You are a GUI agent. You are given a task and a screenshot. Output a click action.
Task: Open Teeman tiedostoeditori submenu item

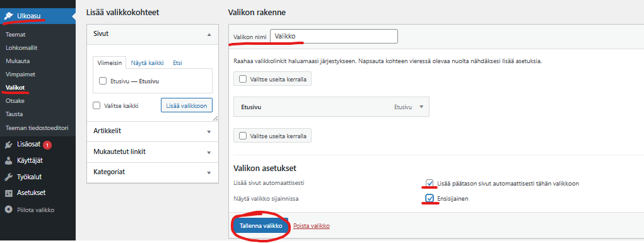(x=37, y=128)
